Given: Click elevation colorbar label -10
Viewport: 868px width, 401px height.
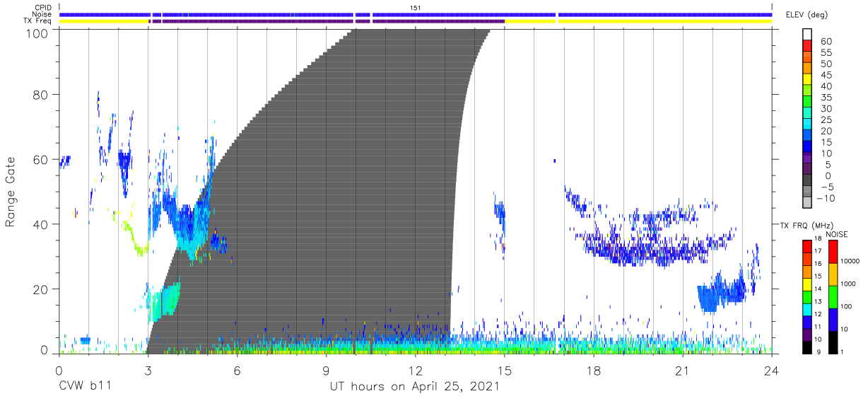Looking at the screenshot, I should tap(826, 199).
